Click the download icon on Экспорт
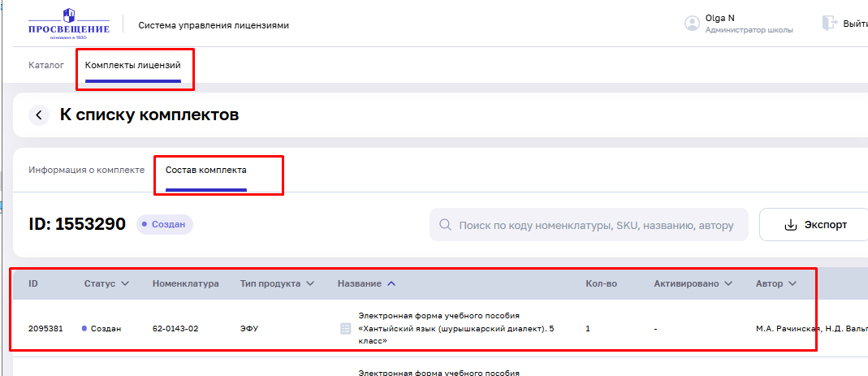This screenshot has height=376, width=868. pyautogui.click(x=790, y=225)
